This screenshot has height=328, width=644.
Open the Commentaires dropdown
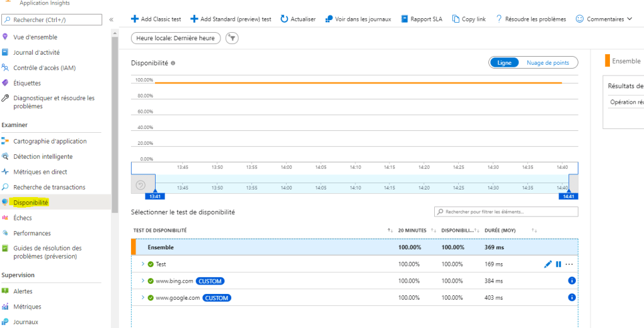click(x=604, y=19)
